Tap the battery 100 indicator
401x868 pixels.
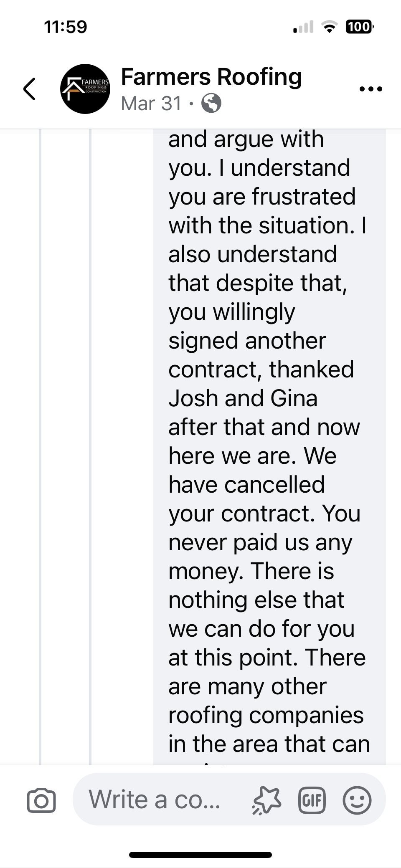(x=358, y=27)
